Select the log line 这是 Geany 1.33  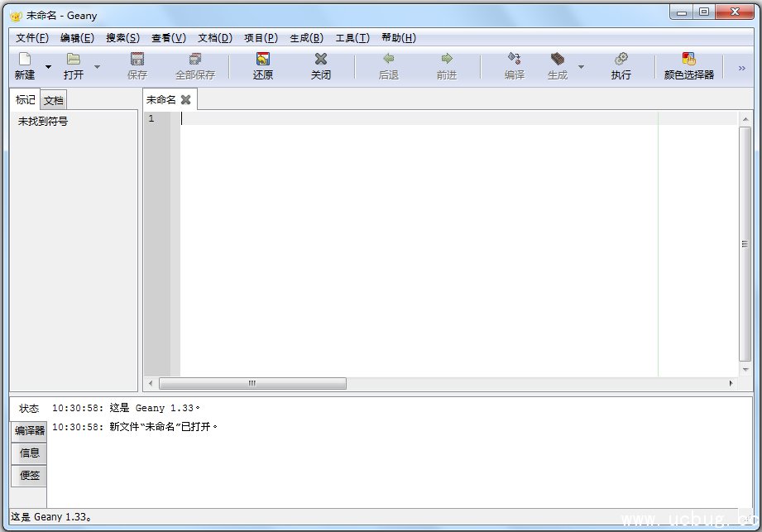tap(126, 408)
